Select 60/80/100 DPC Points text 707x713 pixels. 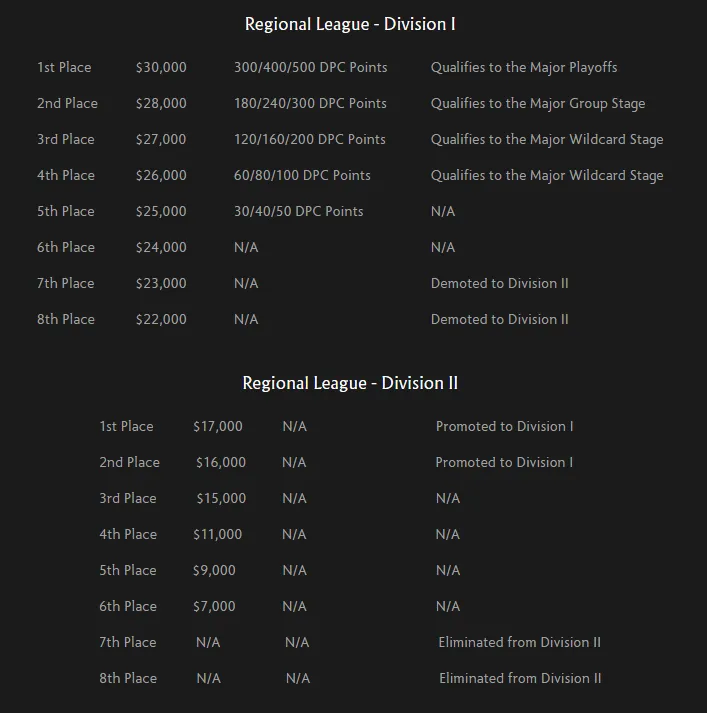(302, 175)
